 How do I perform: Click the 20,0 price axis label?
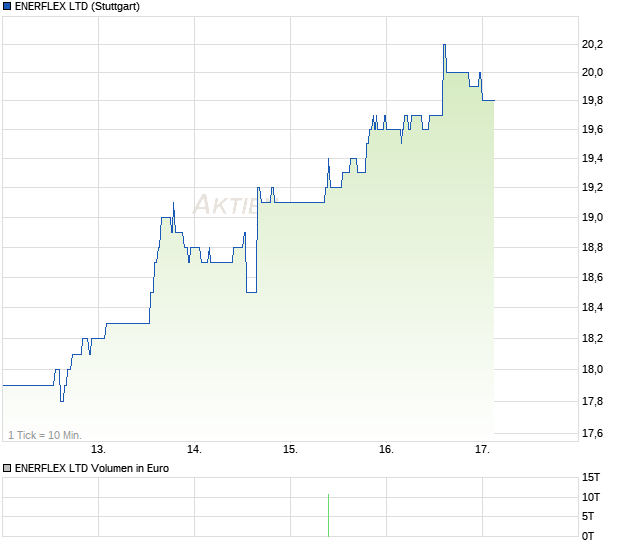592,72
